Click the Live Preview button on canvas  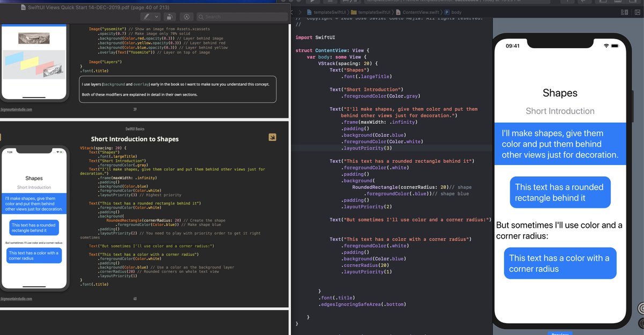(640, 308)
